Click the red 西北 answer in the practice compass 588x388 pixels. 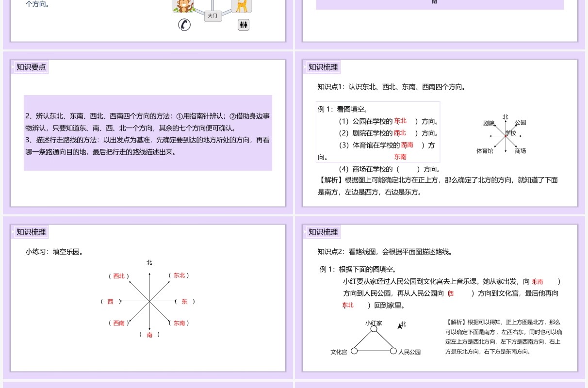tap(119, 276)
